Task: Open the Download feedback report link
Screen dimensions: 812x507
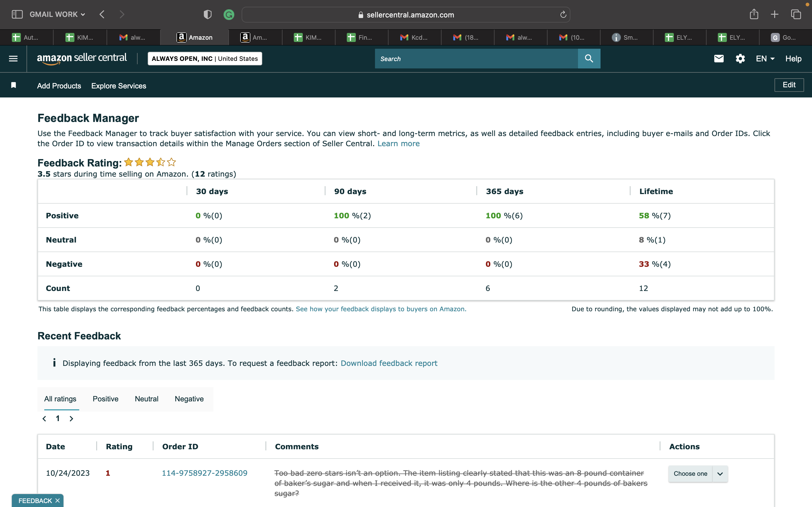Action: pos(389,363)
